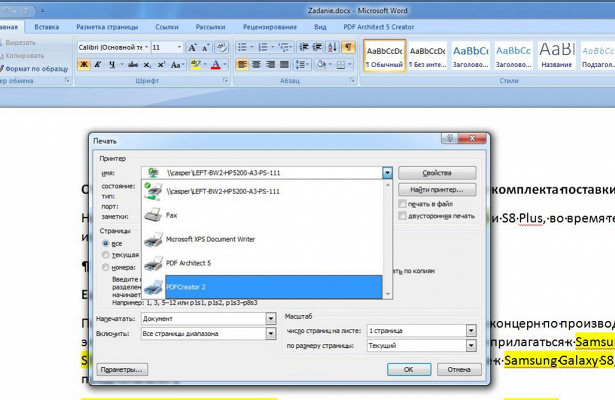Screen dimensions: 615x400
Task: Sort text alphabetically
Action: 332,47
